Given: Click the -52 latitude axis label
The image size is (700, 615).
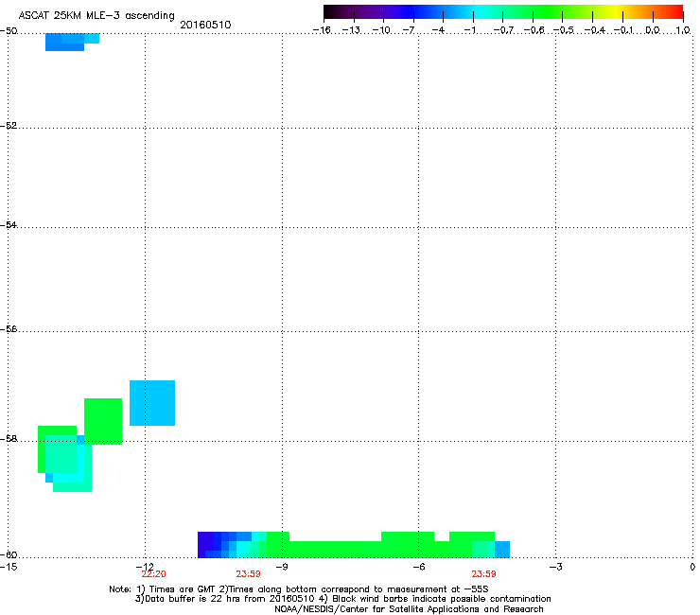Looking at the screenshot, I should coord(9,126).
